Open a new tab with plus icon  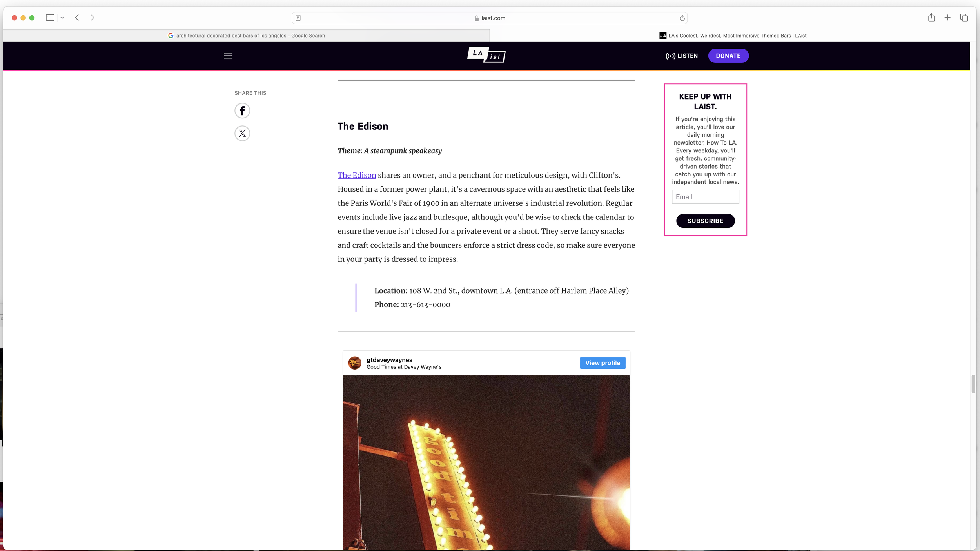(947, 18)
